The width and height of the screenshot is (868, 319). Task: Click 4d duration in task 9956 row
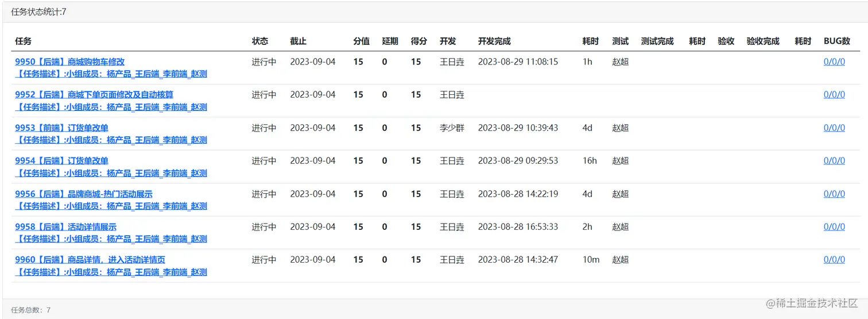tap(587, 194)
